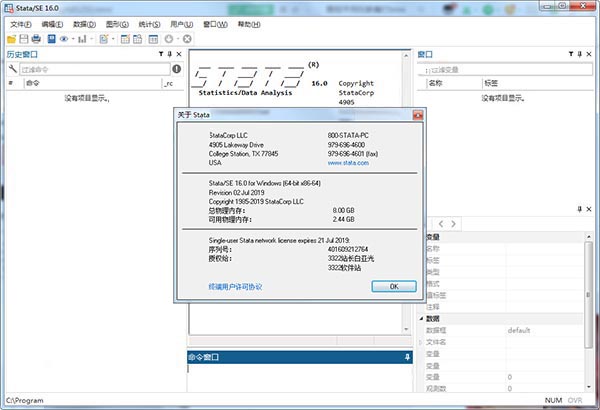Toggle pin on the command window panel

pos(406,357)
